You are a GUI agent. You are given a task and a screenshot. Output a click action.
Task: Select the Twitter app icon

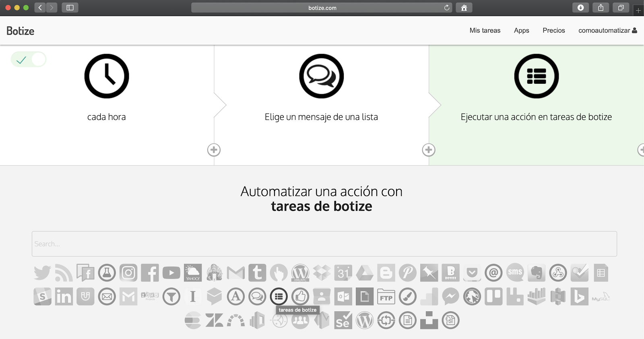click(42, 273)
